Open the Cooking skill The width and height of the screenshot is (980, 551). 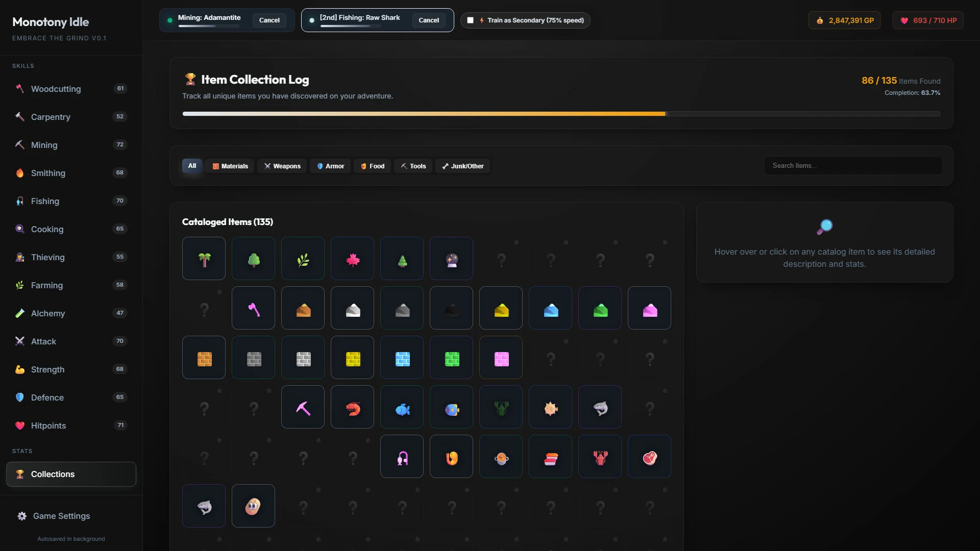71,229
